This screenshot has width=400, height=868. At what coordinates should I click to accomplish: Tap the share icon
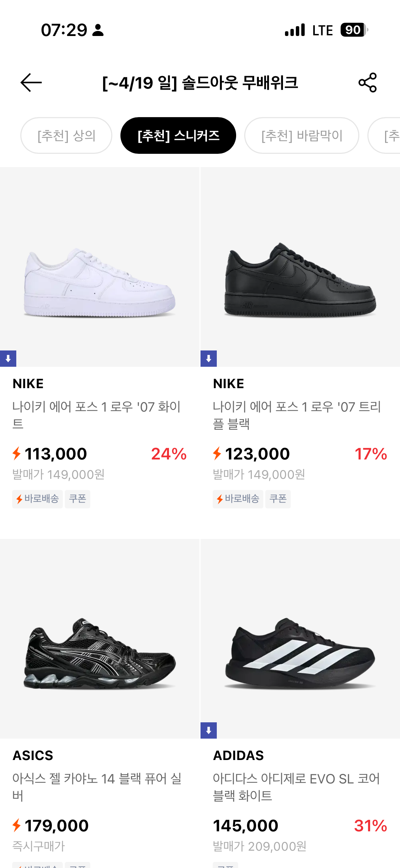click(x=367, y=83)
